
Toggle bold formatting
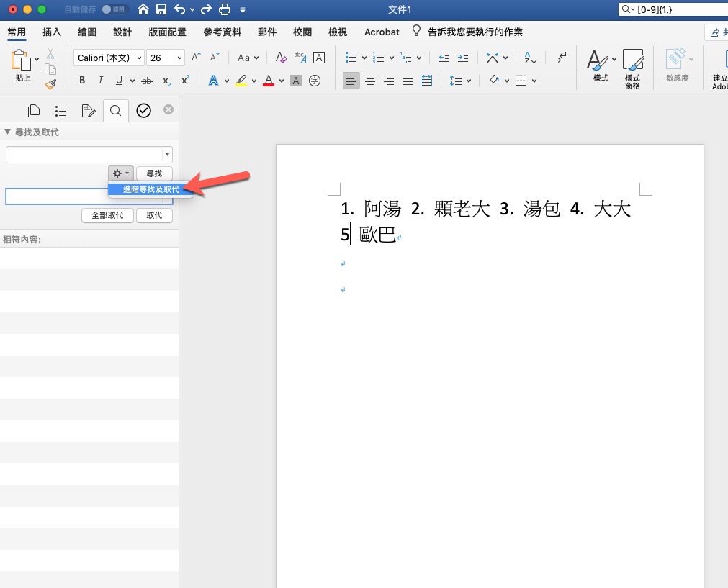[82, 81]
